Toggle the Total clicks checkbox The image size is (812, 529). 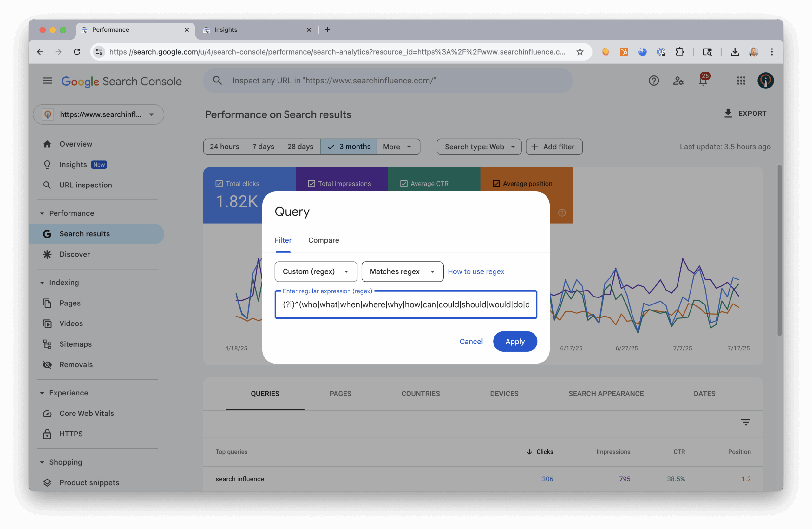coord(219,184)
